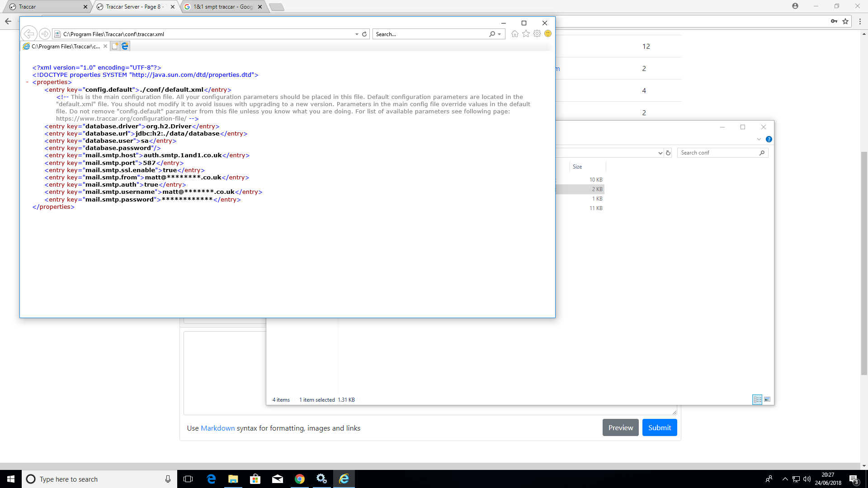Switch to Internet Explorer on the taskbar

click(x=344, y=479)
